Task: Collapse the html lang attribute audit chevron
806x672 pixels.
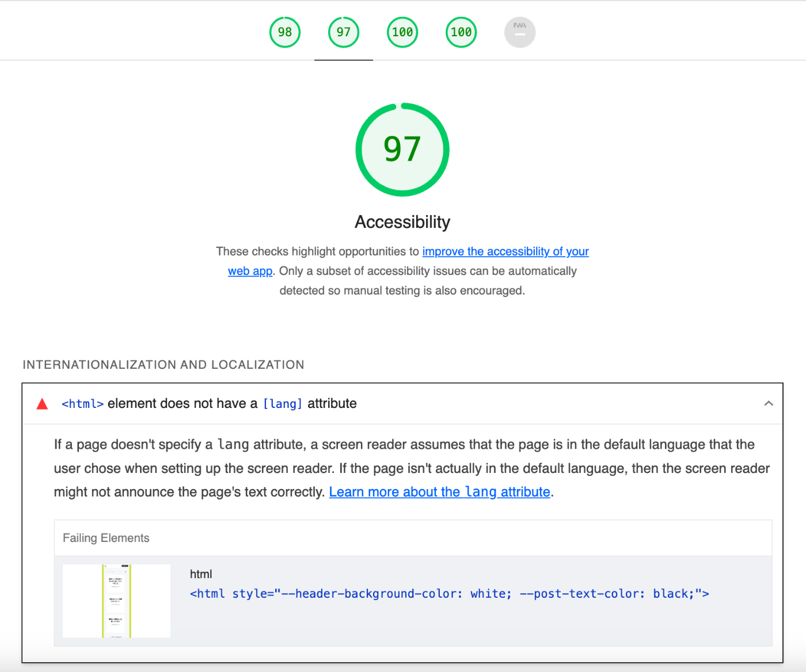Action: pos(769,403)
